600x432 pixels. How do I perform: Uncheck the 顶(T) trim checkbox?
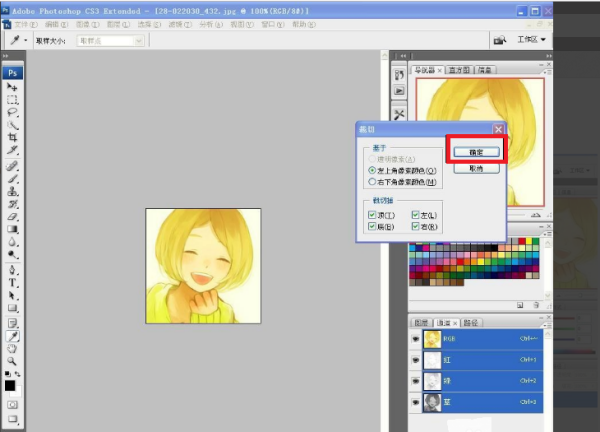click(x=372, y=215)
